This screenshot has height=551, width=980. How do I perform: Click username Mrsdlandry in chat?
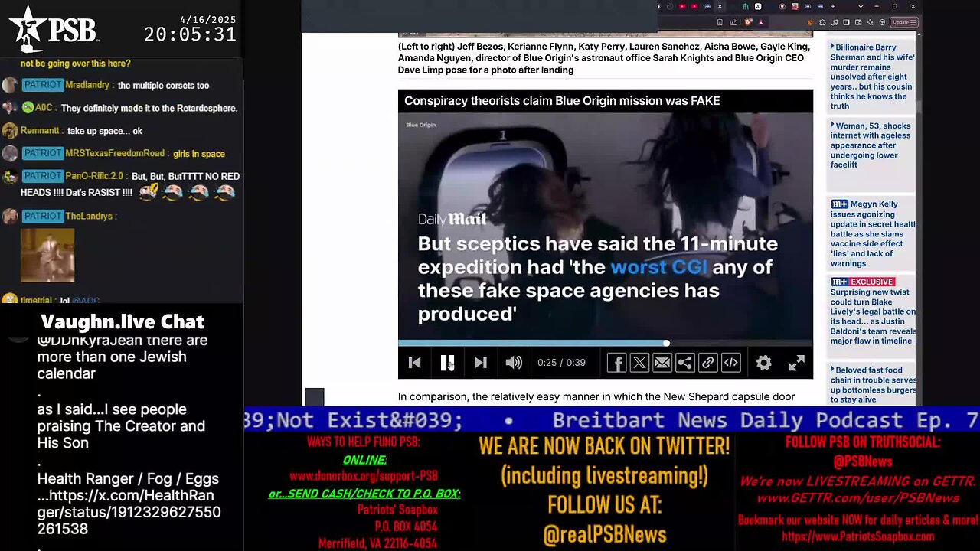coord(87,85)
